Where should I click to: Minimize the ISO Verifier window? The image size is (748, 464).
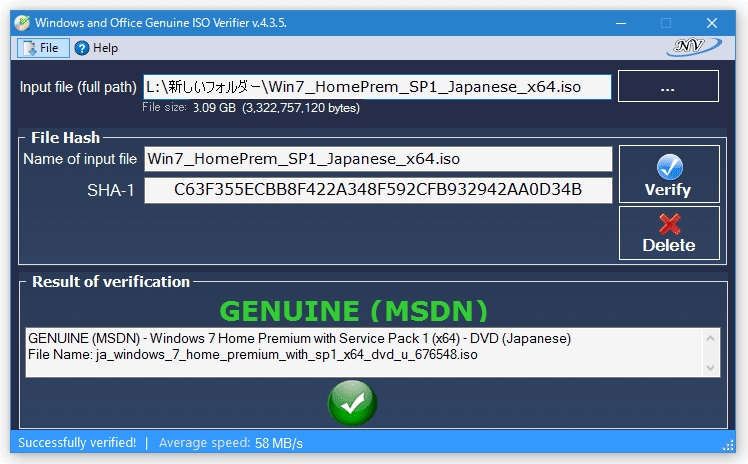click(621, 23)
